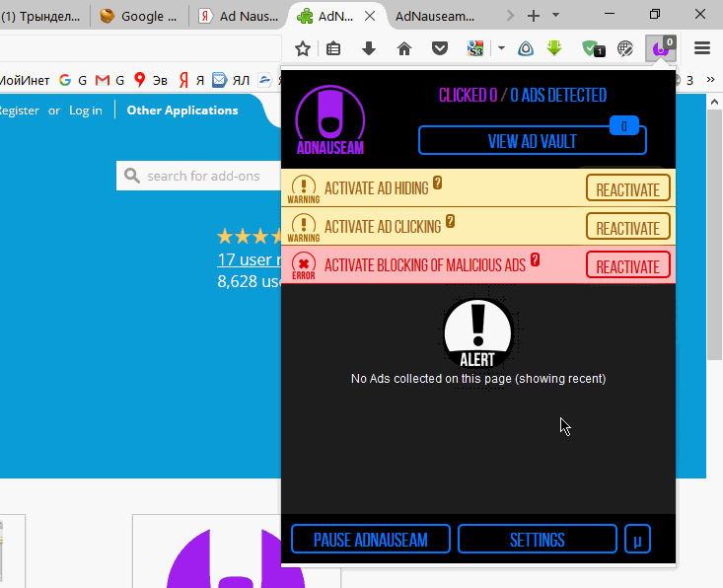Expand the dropdown arrow next to S3 icon
Viewport: 723px width, 588px height.
pos(501,48)
